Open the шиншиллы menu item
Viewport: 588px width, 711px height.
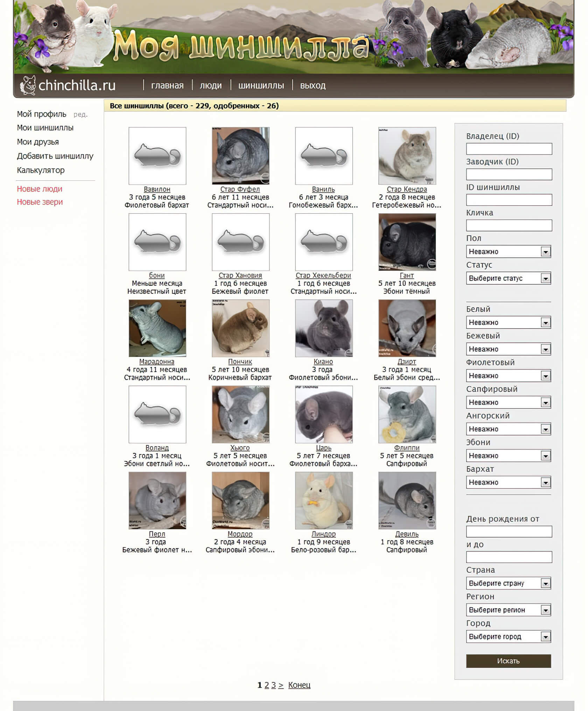261,85
